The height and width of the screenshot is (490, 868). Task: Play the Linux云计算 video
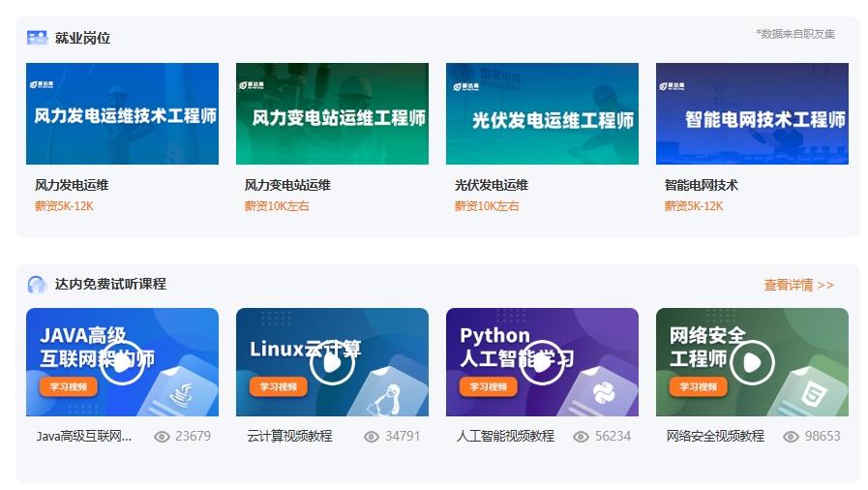click(332, 363)
